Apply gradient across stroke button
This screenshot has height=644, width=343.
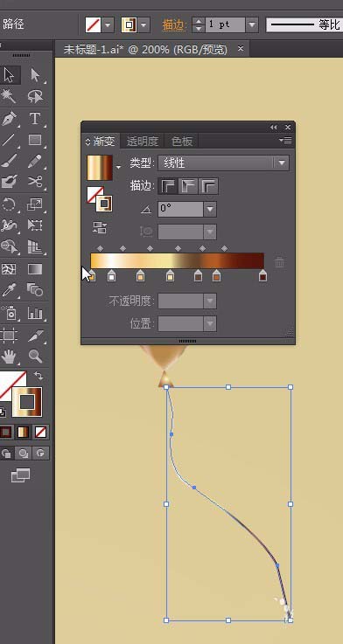coord(208,186)
